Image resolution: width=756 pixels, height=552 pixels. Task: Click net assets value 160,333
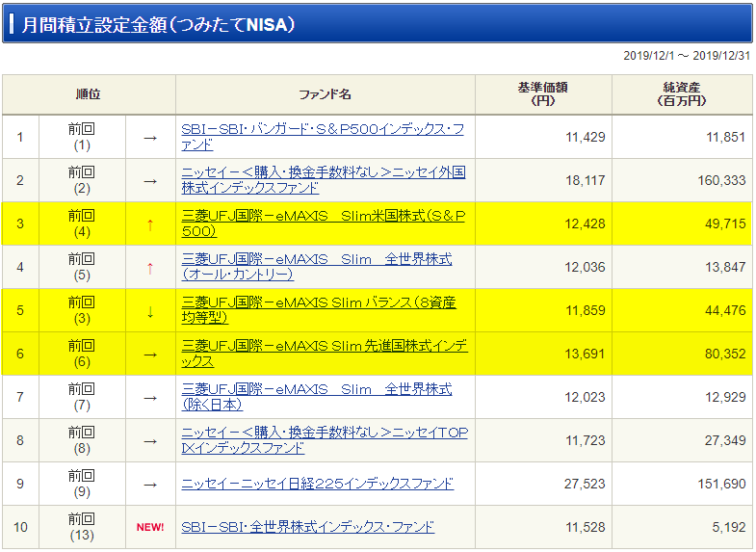[722, 181]
